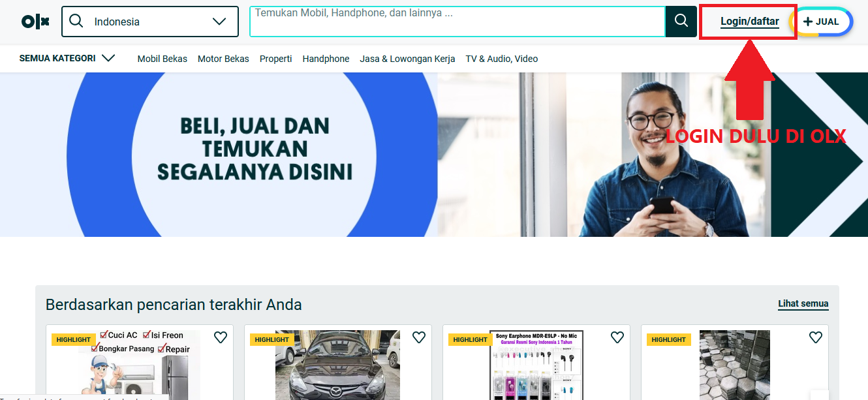Screen dimensions: 868x400
Task: Favorite the black Mazda car listing
Action: [x=419, y=337]
